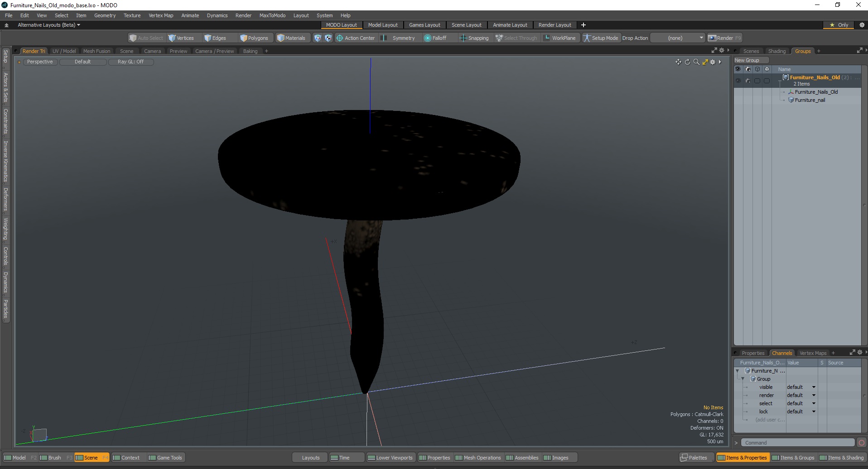Open Mesh Operations panel button
The image size is (868, 469).
click(478, 458)
